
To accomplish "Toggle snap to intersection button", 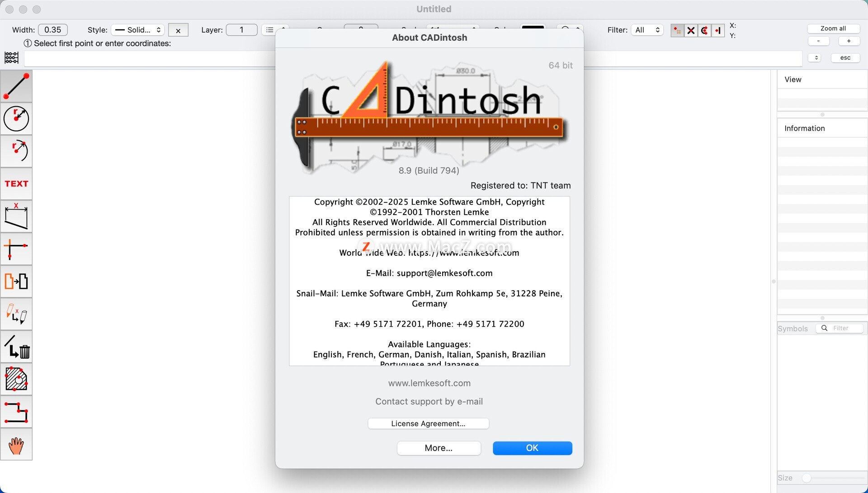I will pos(691,30).
